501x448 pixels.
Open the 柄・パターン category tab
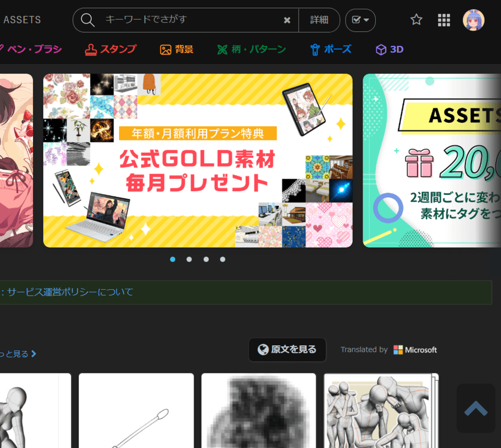point(252,50)
